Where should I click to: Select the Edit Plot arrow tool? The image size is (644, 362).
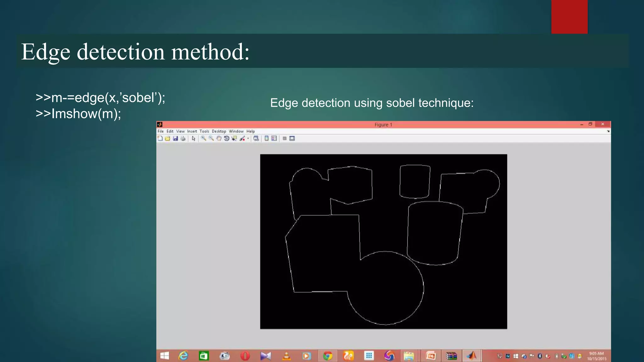point(193,138)
